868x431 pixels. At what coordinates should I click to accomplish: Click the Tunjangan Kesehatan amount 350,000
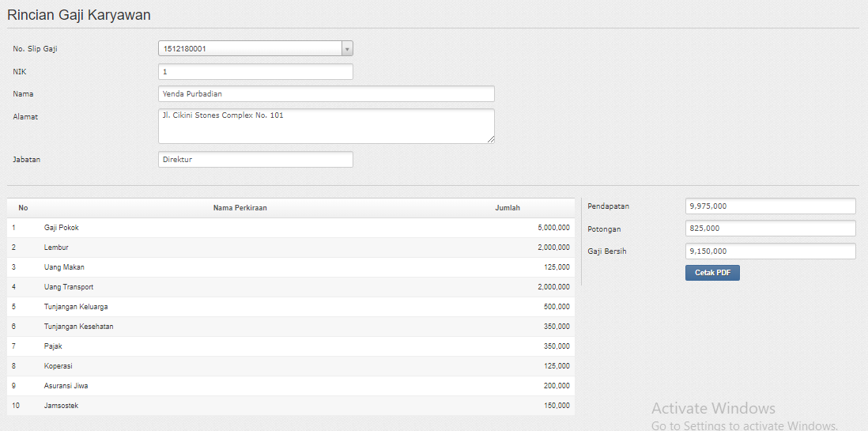click(557, 327)
